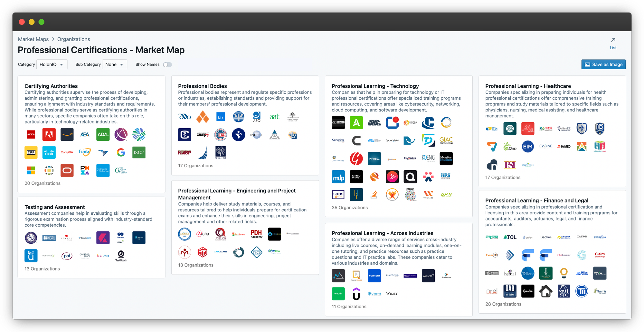This screenshot has height=332, width=644.
Task: Select the ISC2 green logo
Action: pos(139,152)
